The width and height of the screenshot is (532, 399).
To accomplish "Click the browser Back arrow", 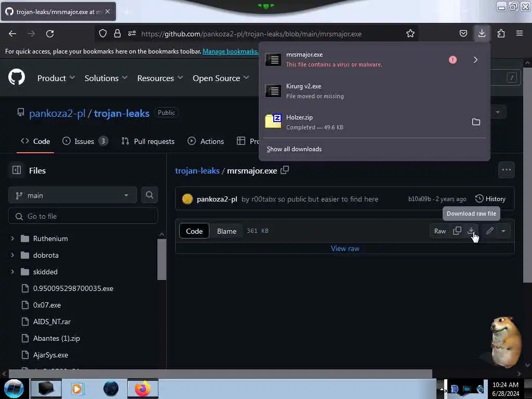I will click(12, 34).
